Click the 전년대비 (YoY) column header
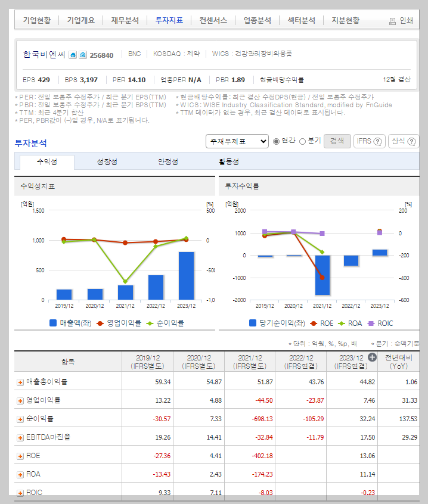 (x=398, y=362)
